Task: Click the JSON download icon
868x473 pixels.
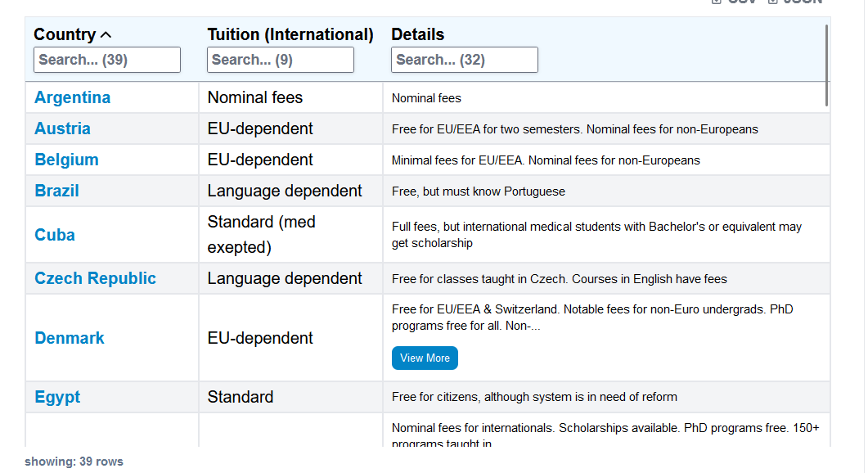Action: point(773,2)
